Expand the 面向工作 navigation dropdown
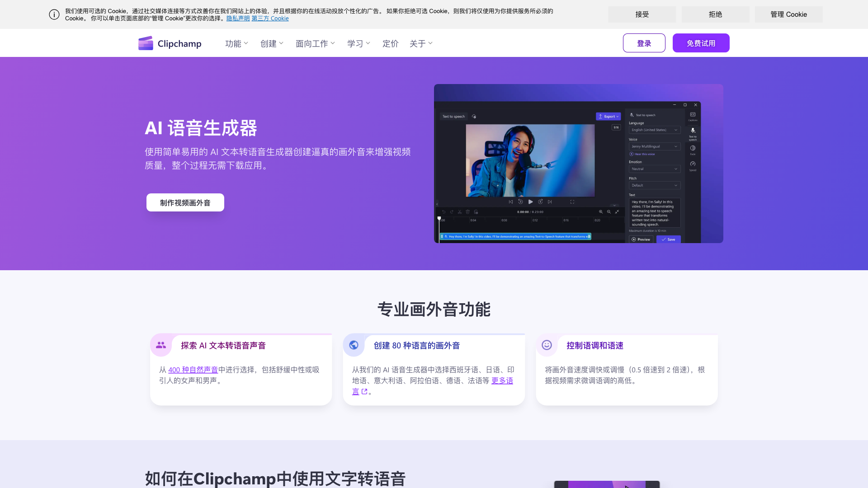Screen dimensions: 868x488 click(316, 43)
